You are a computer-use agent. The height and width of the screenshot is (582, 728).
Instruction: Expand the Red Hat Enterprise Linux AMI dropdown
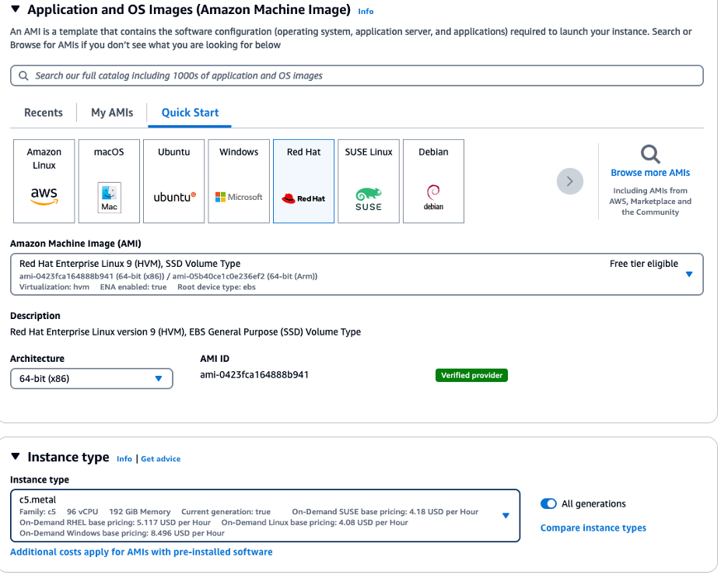(x=688, y=274)
